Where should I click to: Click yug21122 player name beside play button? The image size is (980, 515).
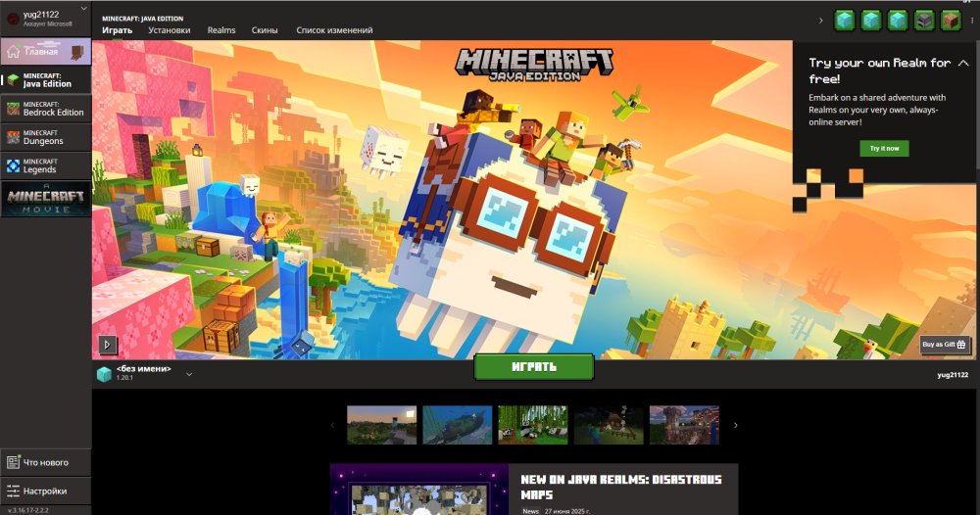point(953,375)
